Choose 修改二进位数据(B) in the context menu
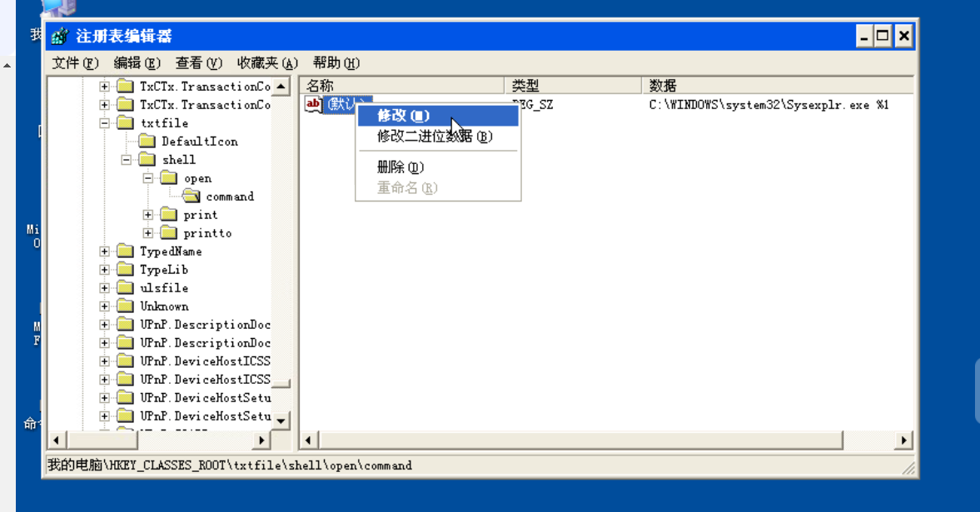The image size is (980, 512). 437,137
